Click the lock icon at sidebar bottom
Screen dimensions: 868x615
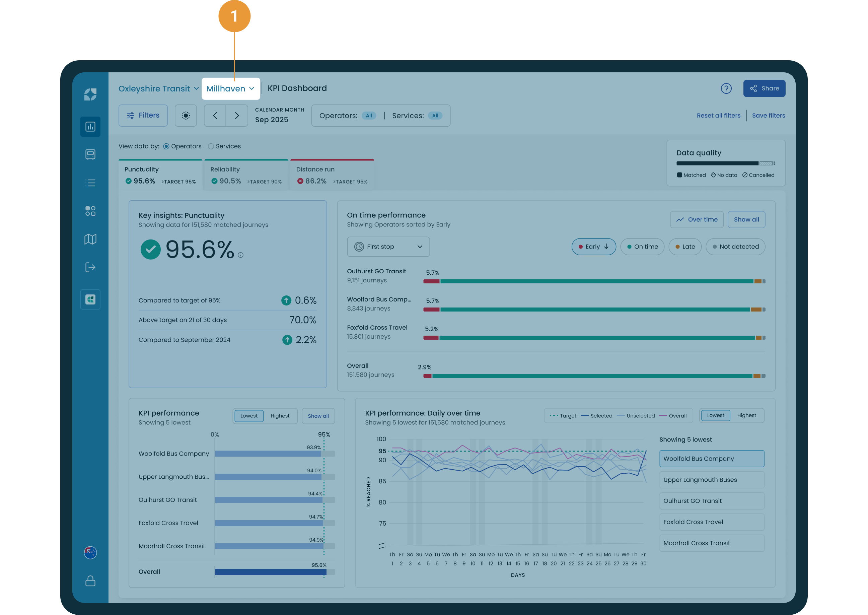90,581
